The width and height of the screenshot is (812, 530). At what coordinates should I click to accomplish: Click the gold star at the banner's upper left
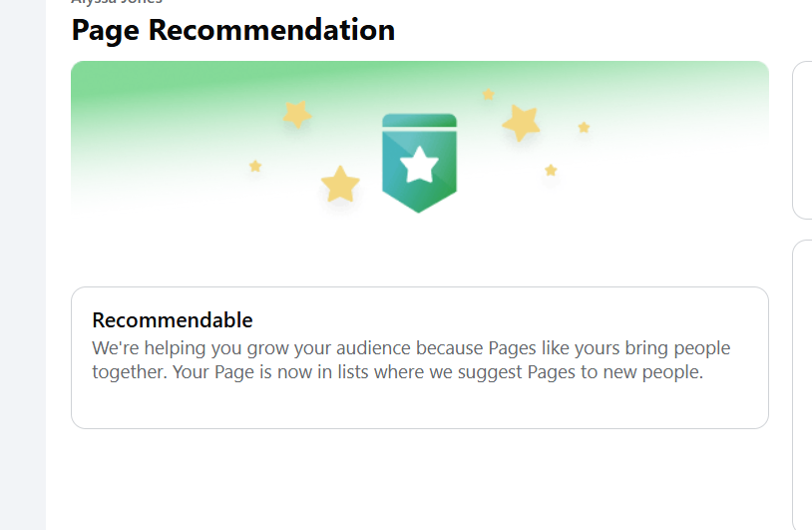[x=296, y=114]
